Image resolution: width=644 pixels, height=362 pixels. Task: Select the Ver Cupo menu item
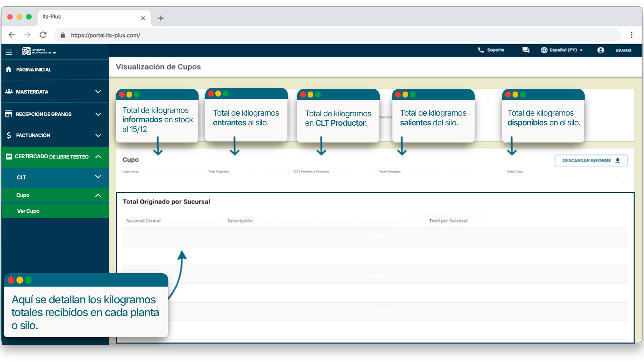point(28,211)
